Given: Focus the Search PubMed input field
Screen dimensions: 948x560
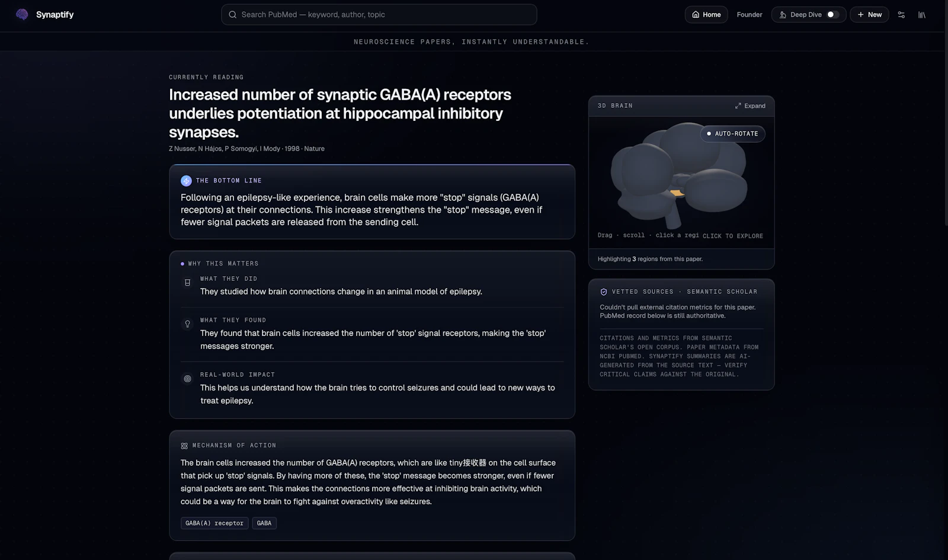Looking at the screenshot, I should (379, 14).
